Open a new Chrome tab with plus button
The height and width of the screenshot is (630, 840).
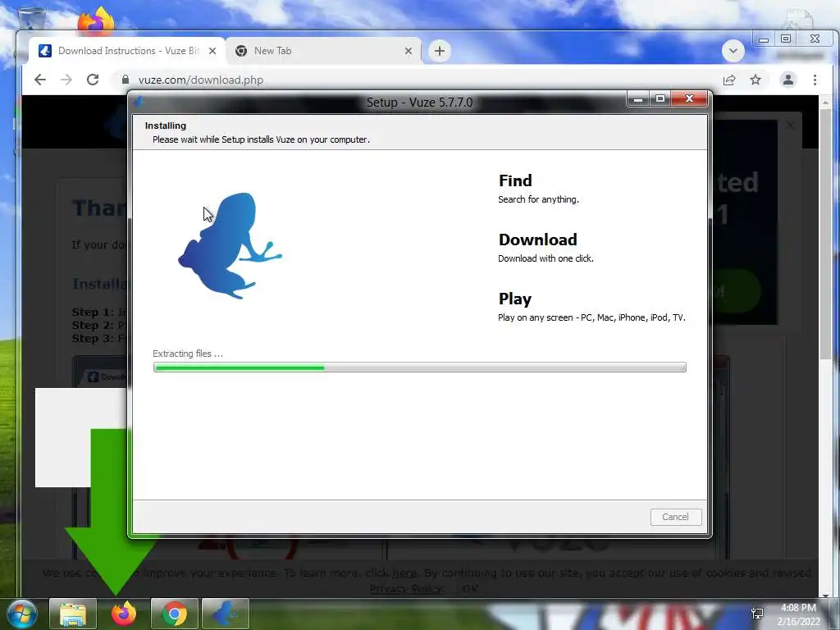pyautogui.click(x=440, y=51)
